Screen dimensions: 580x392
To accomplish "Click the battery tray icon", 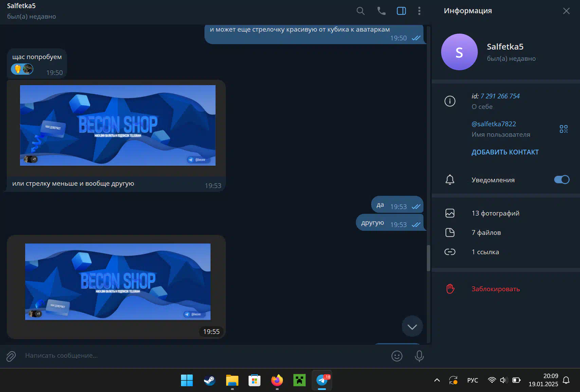I will click(516, 380).
